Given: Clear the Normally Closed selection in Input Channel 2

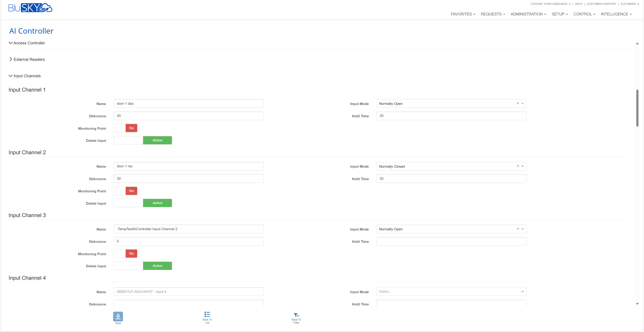Looking at the screenshot, I should 518,166.
